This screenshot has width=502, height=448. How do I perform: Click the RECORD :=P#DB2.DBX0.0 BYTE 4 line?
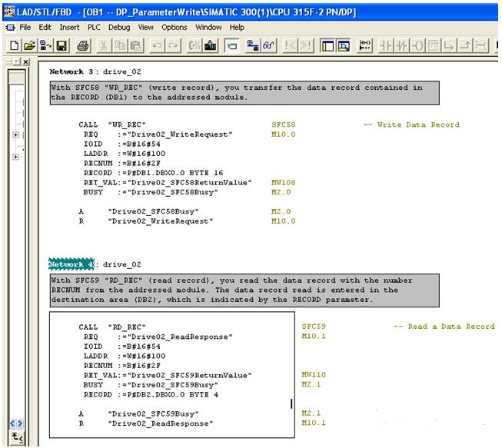click(151, 394)
